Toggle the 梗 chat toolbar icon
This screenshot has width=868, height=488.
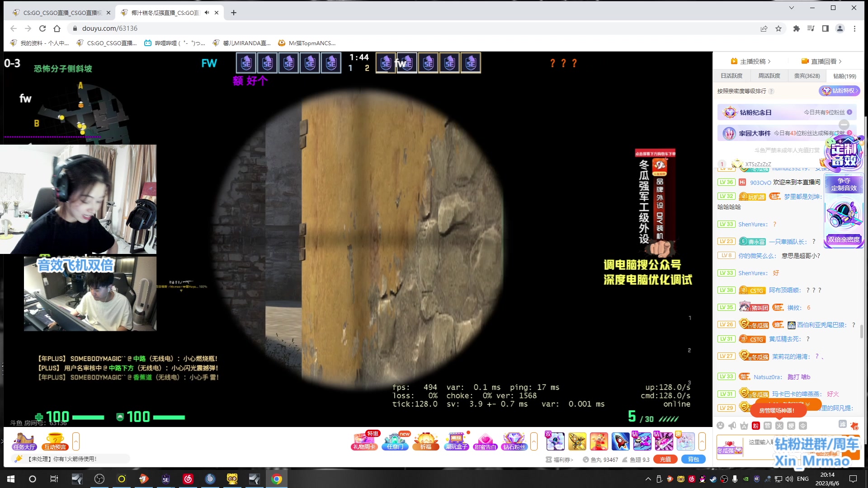click(x=791, y=426)
